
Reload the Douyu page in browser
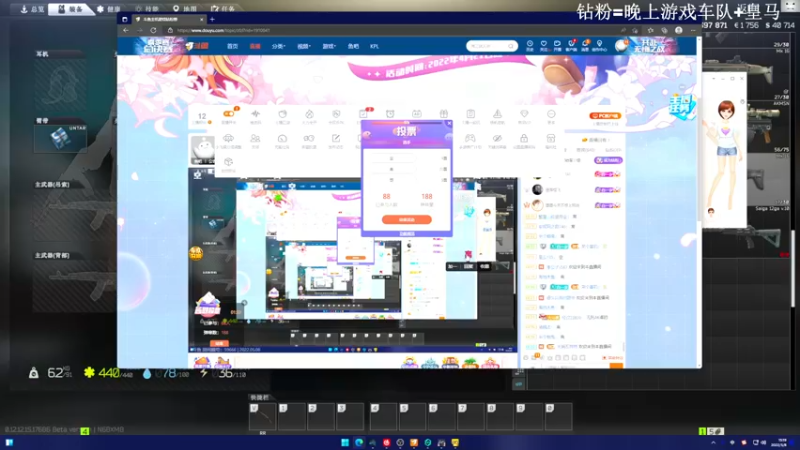153,30
